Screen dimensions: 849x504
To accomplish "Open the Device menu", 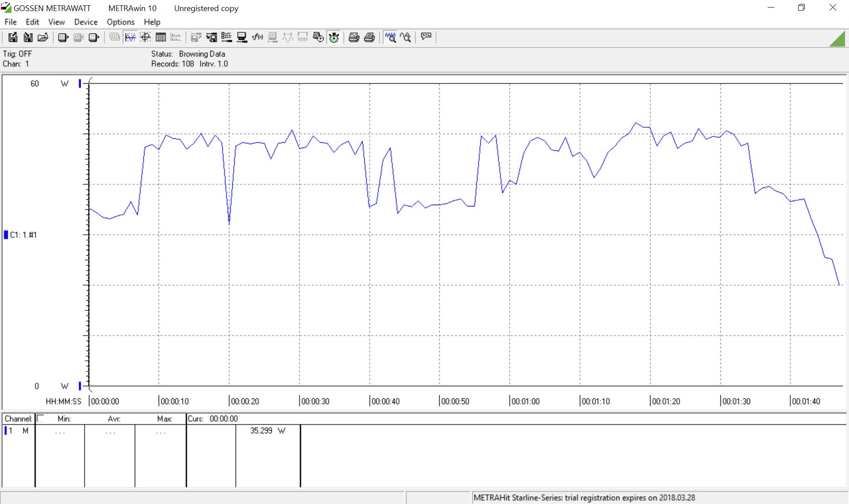I will pos(86,22).
